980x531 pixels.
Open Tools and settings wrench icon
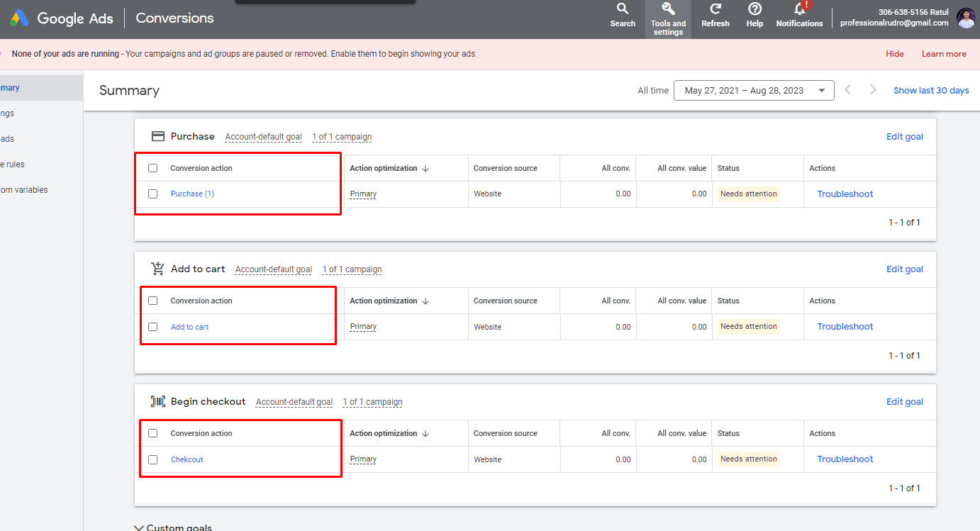tap(667, 9)
